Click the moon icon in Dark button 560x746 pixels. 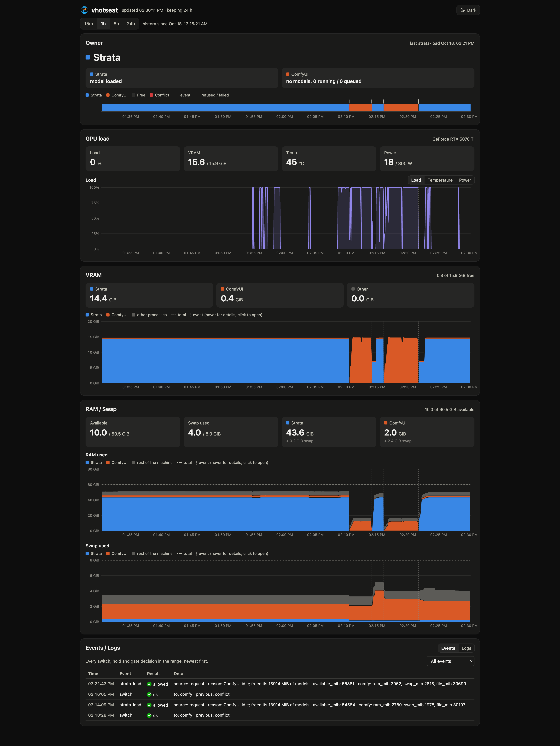(463, 10)
